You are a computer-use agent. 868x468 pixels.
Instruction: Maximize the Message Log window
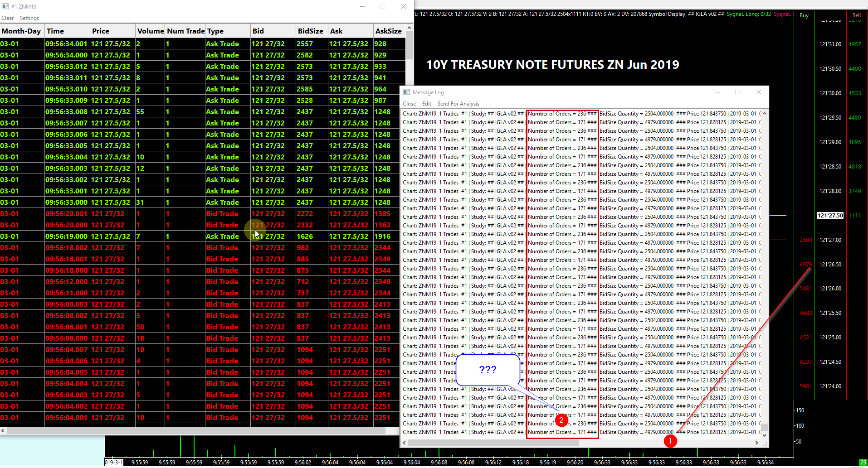coord(738,92)
